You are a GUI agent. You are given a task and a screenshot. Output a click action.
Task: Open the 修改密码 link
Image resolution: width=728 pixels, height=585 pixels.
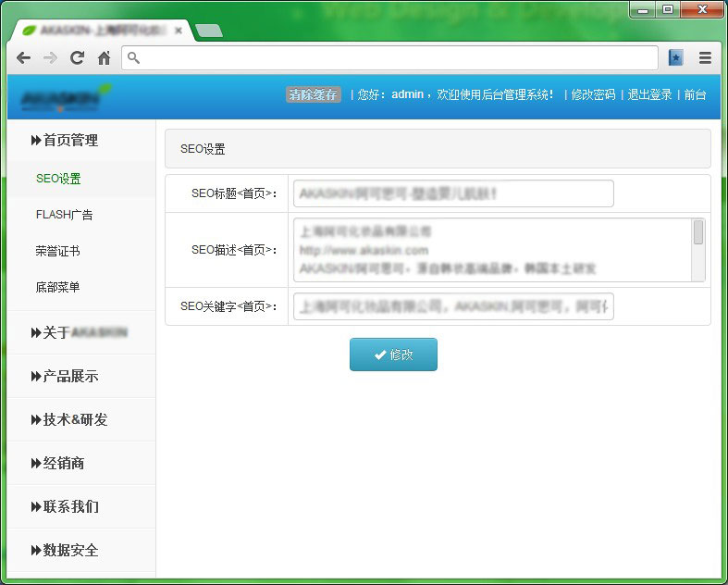[x=593, y=94]
